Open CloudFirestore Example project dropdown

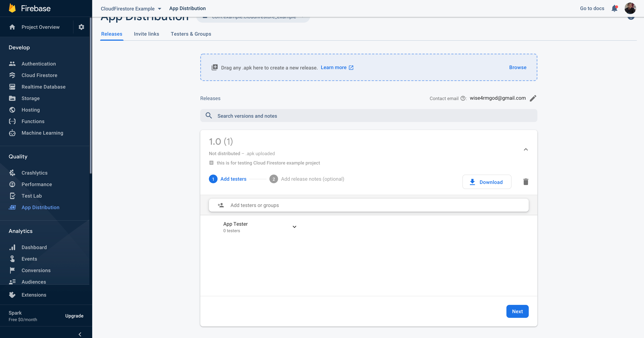click(x=131, y=9)
